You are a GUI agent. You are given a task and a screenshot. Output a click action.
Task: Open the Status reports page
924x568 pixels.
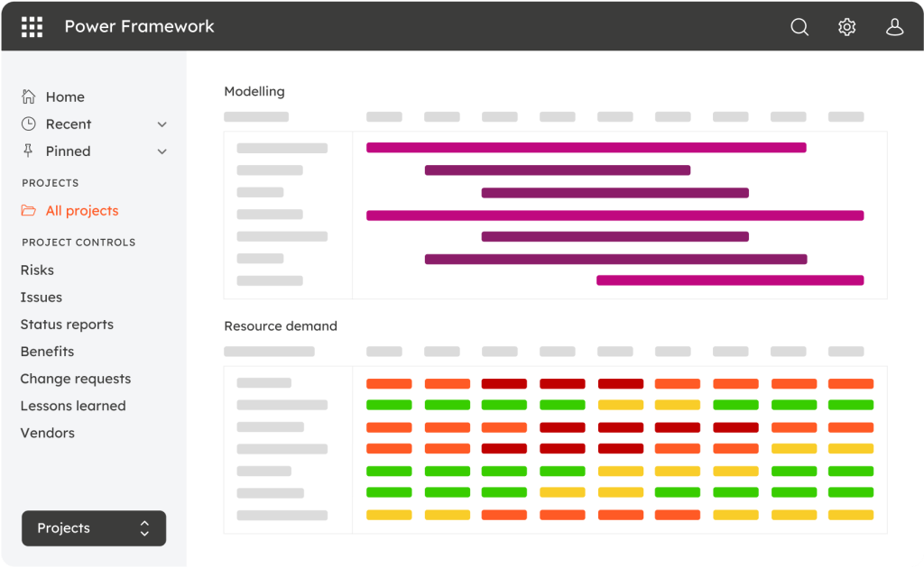67,325
